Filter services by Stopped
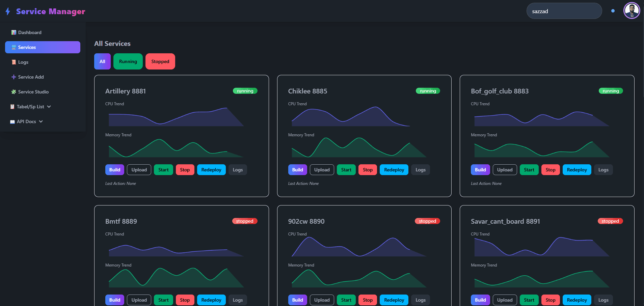The height and width of the screenshot is (306, 644). tap(160, 61)
